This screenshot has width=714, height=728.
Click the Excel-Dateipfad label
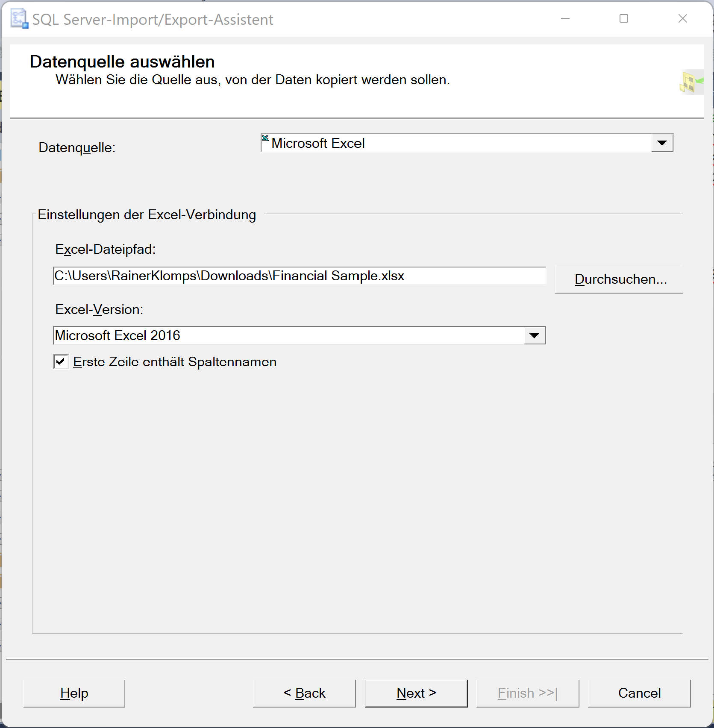pos(106,250)
